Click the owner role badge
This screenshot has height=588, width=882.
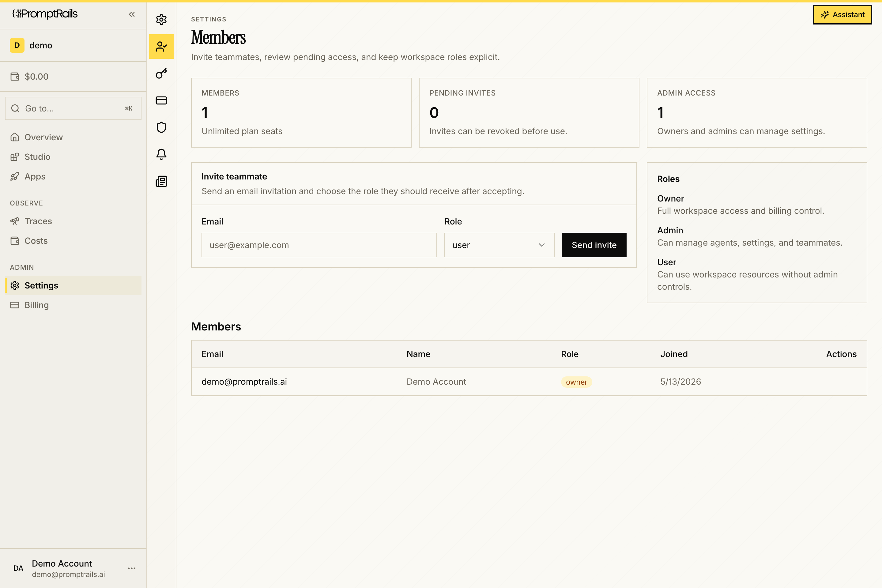pyautogui.click(x=576, y=382)
